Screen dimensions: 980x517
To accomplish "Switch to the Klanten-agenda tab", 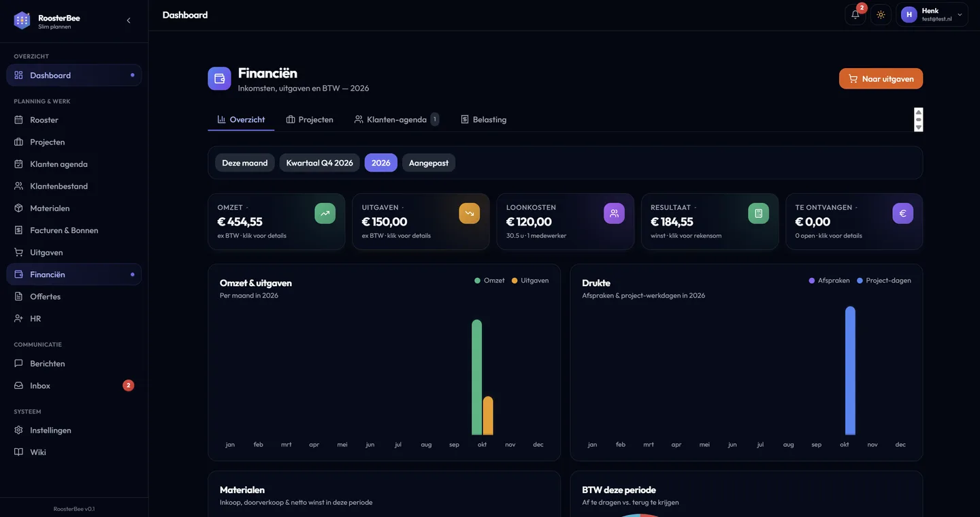I will pyautogui.click(x=397, y=119).
